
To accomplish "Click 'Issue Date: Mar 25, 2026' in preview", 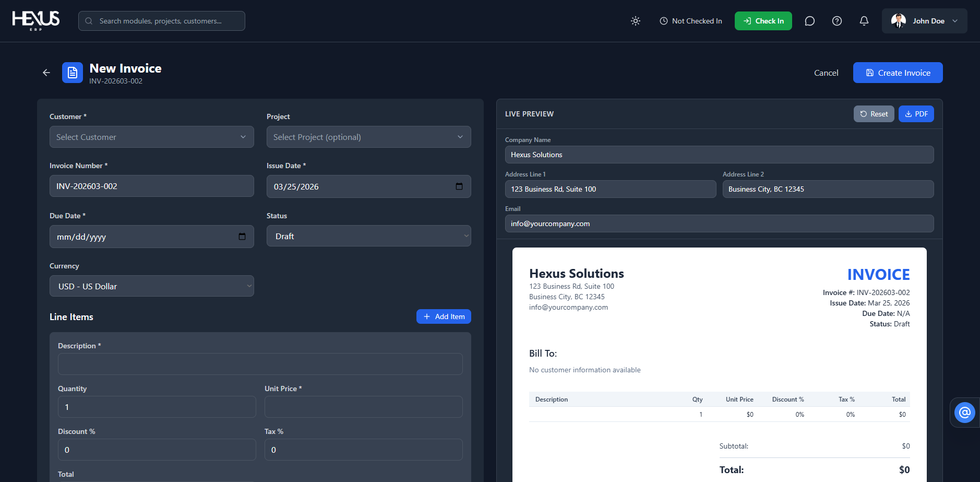I will (870, 303).
